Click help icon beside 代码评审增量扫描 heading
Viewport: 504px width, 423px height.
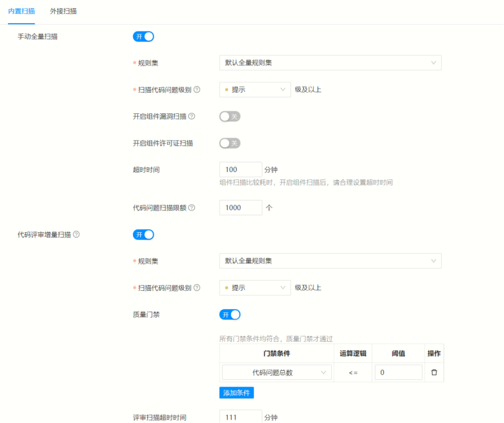[x=76, y=235]
